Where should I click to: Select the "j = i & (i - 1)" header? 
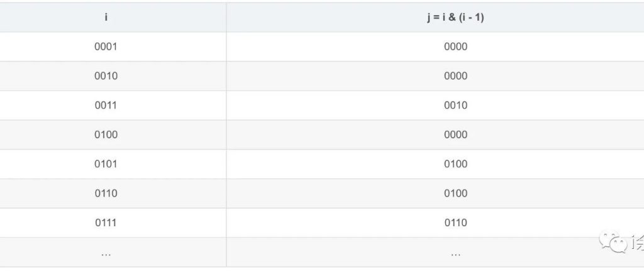coord(455,17)
